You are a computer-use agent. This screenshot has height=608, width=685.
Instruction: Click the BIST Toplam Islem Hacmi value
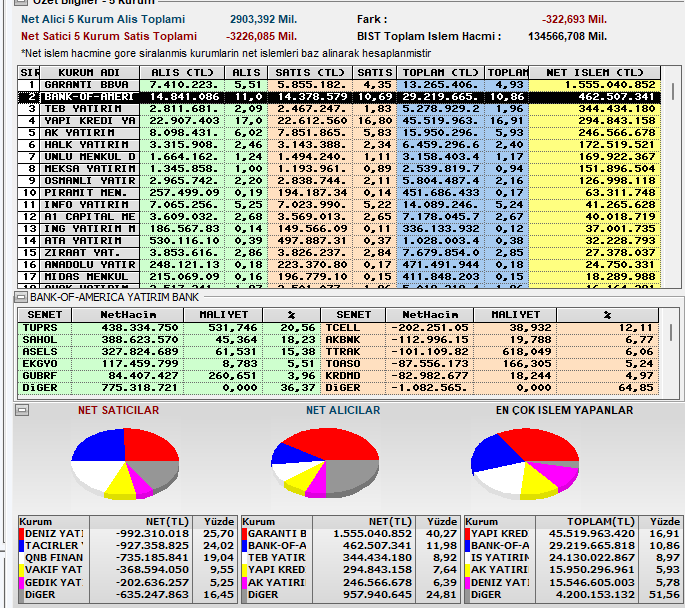(x=567, y=36)
